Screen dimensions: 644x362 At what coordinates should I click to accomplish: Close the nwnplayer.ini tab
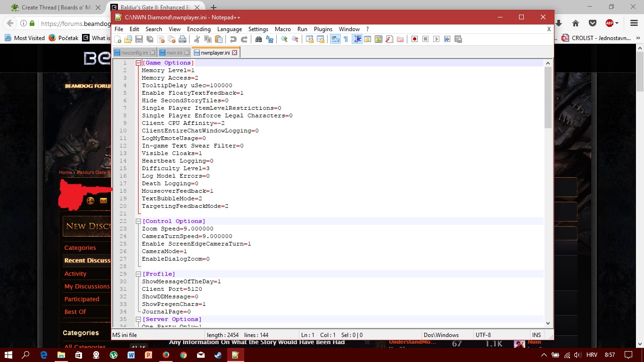(234, 53)
